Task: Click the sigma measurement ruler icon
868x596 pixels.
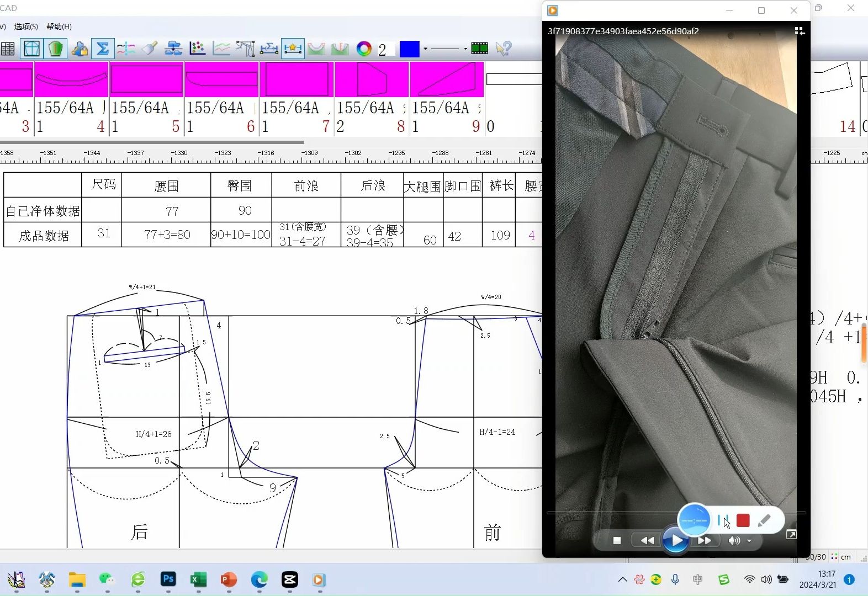Action: click(x=269, y=49)
